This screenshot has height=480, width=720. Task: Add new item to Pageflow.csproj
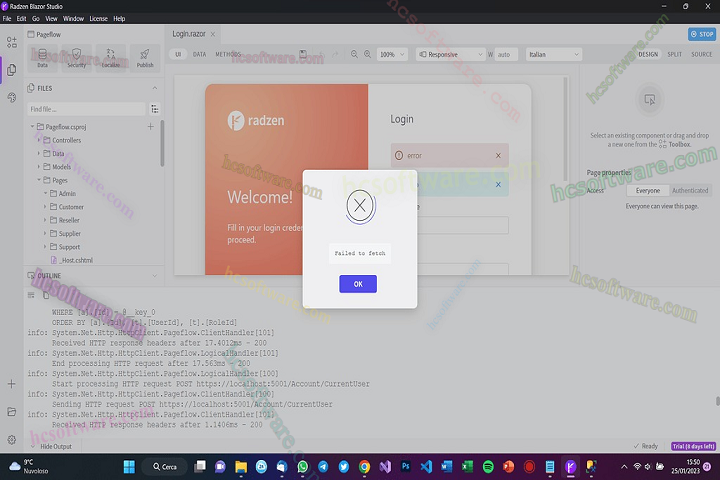tap(150, 126)
